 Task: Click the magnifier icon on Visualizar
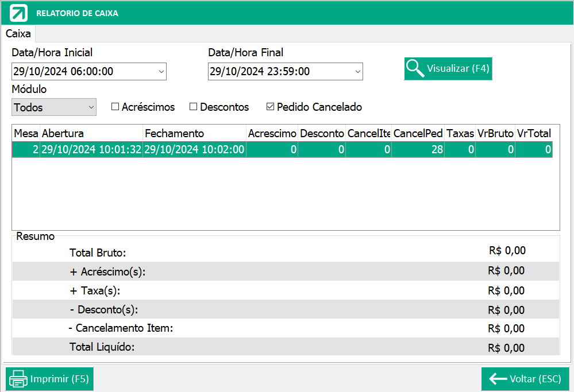click(415, 68)
